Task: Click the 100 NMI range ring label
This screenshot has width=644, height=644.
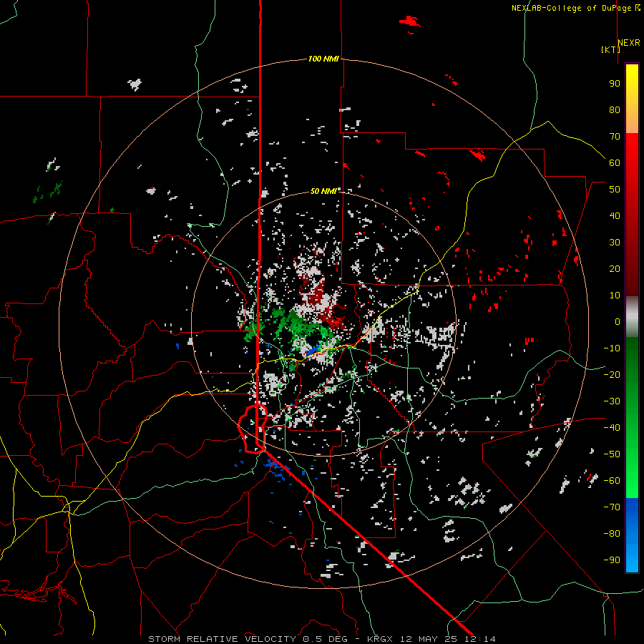Action: pyautogui.click(x=323, y=59)
